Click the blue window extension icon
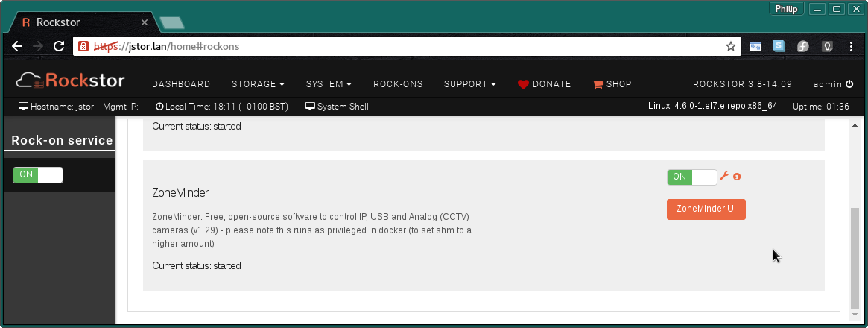This screenshot has height=328, width=868. tap(755, 46)
